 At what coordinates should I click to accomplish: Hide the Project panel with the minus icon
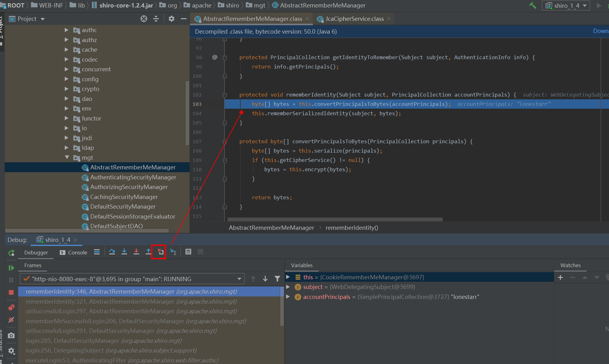(184, 19)
